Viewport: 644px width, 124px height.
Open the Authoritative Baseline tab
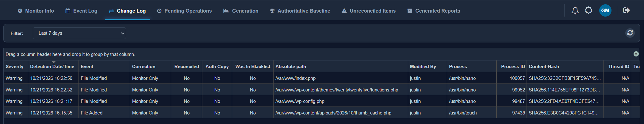[300, 11]
